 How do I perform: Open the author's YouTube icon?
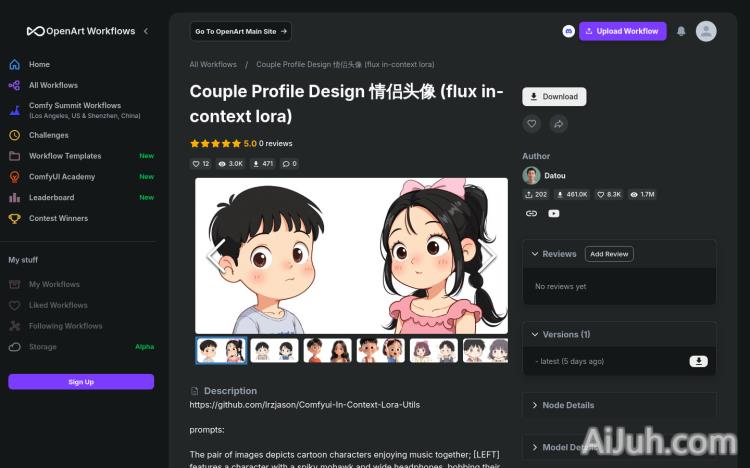[x=553, y=213]
